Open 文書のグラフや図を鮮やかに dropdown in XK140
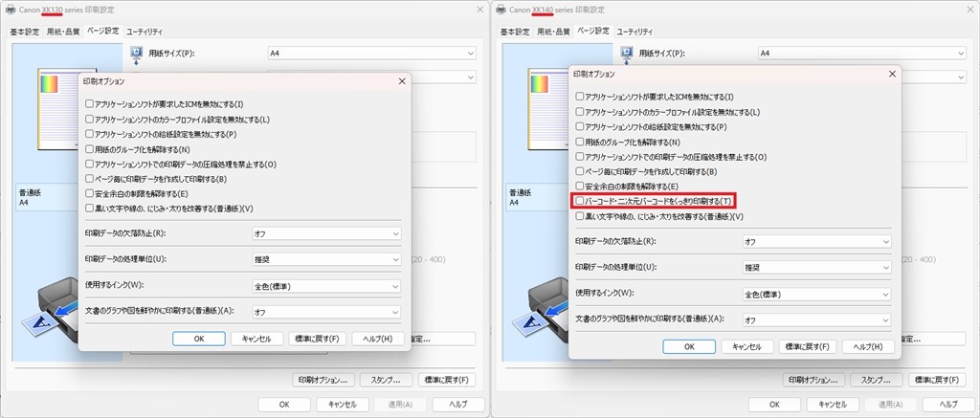This screenshot has height=418, width=980. (x=816, y=319)
